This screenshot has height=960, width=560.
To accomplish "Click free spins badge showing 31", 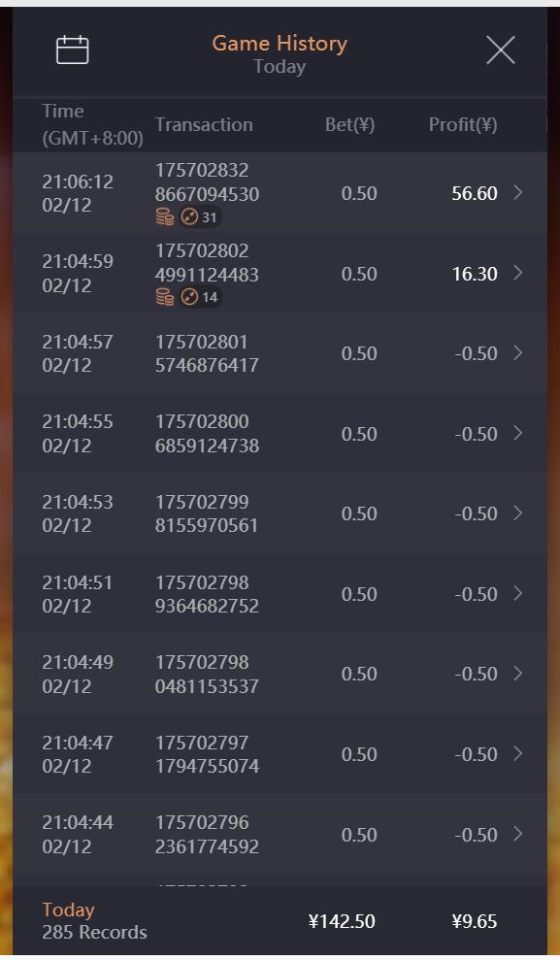I will click(200, 217).
